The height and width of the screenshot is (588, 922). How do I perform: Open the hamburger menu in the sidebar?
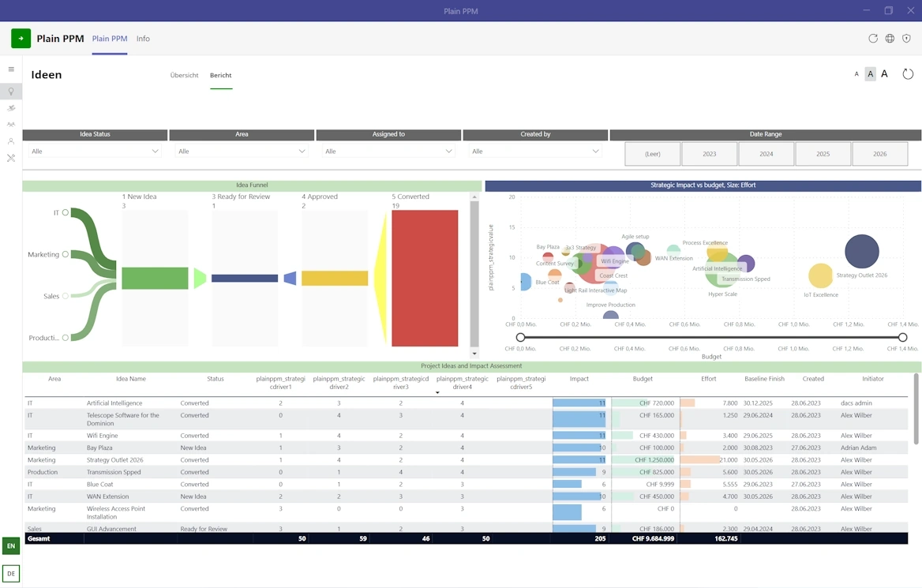11,69
